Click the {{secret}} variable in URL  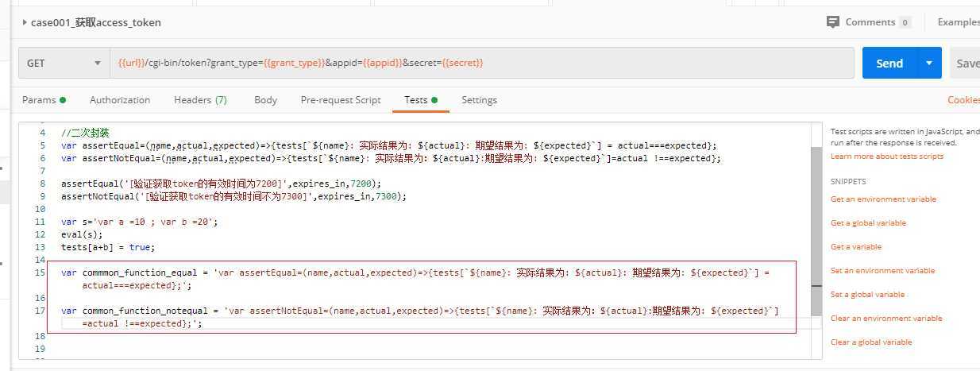462,63
